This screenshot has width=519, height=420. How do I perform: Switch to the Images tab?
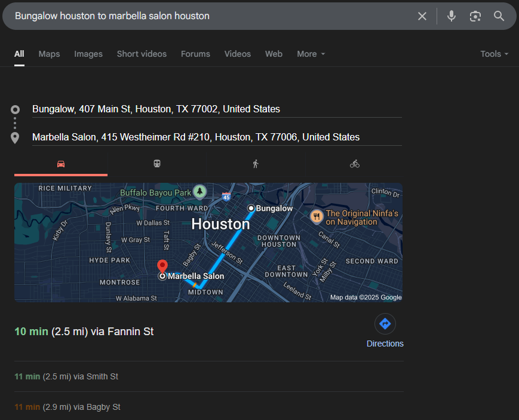(88, 54)
